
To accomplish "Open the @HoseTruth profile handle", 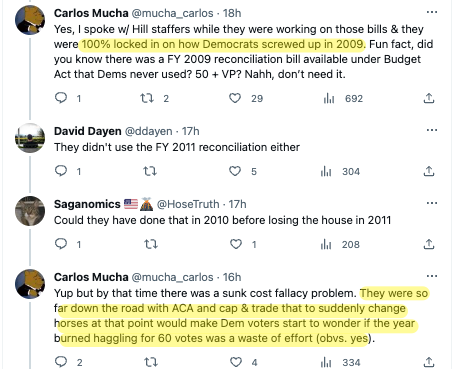I will [x=188, y=204].
